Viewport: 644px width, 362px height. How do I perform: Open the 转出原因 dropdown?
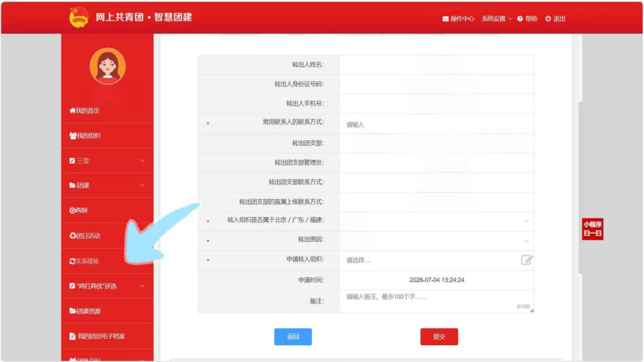coord(436,240)
